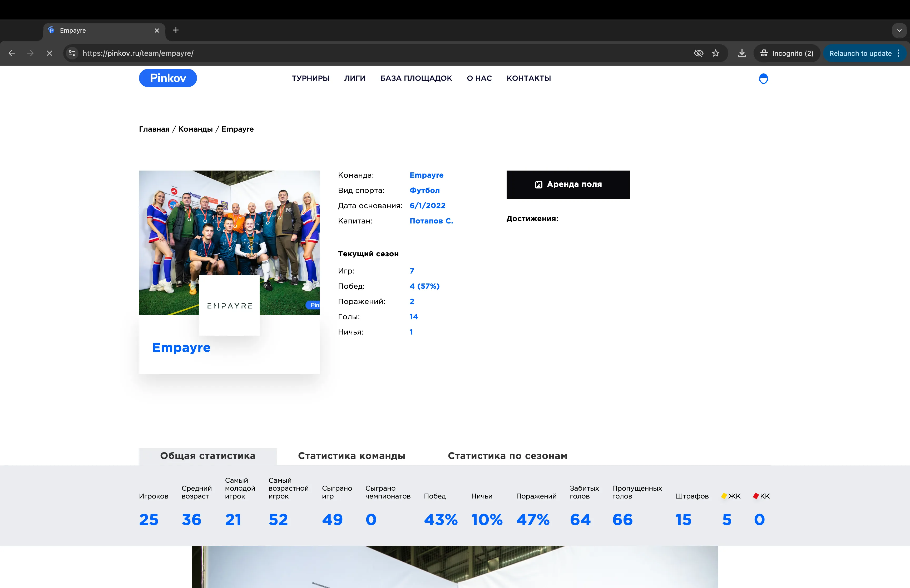Open БАЗА ПЛОЩАДОК menu item
Screen dimensions: 910x588
click(x=416, y=78)
